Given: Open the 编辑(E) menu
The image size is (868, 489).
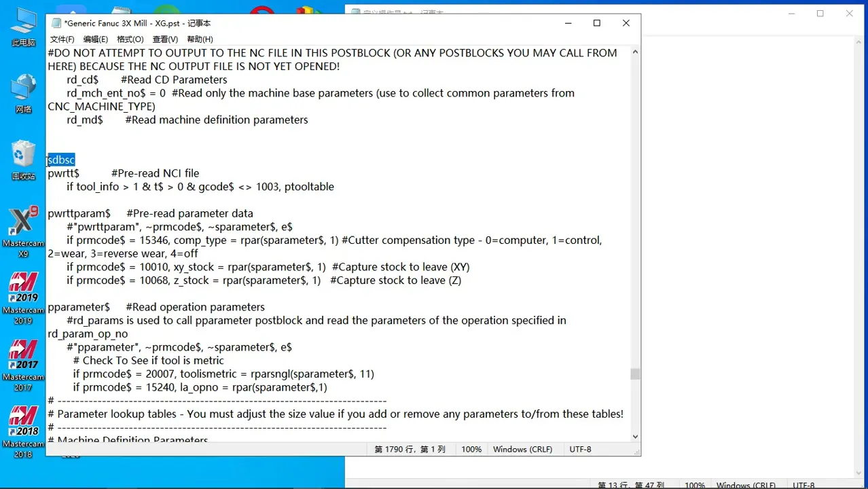Looking at the screenshot, I should click(95, 39).
